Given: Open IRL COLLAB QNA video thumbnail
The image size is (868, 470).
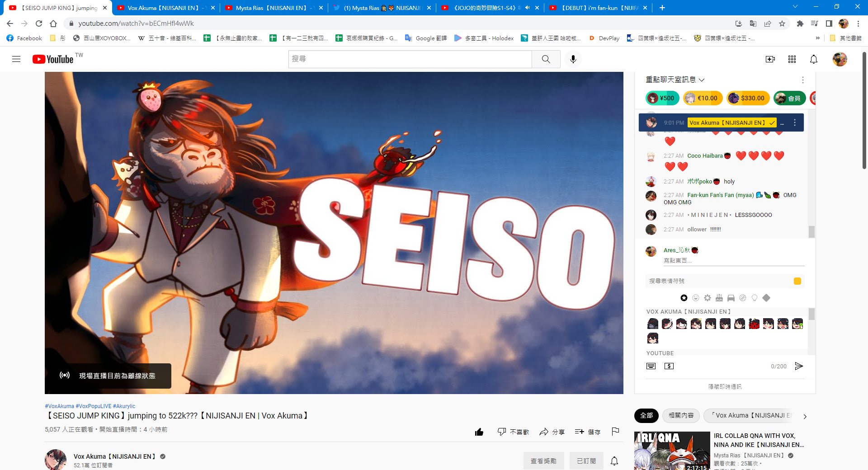Looking at the screenshot, I should coord(672,451).
